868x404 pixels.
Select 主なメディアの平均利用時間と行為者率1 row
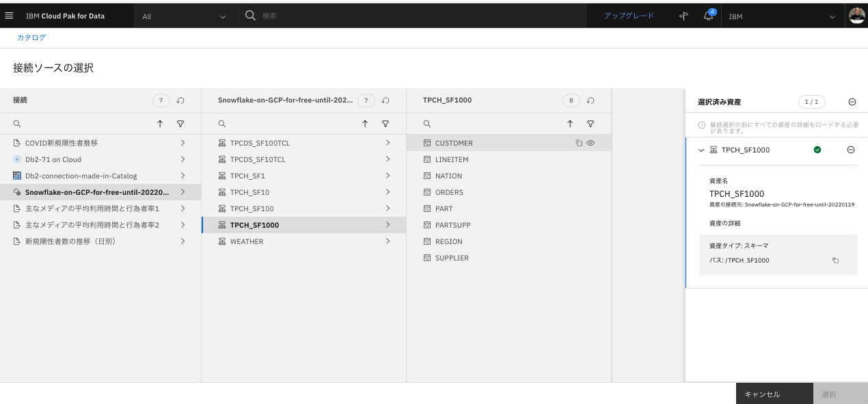pos(100,208)
